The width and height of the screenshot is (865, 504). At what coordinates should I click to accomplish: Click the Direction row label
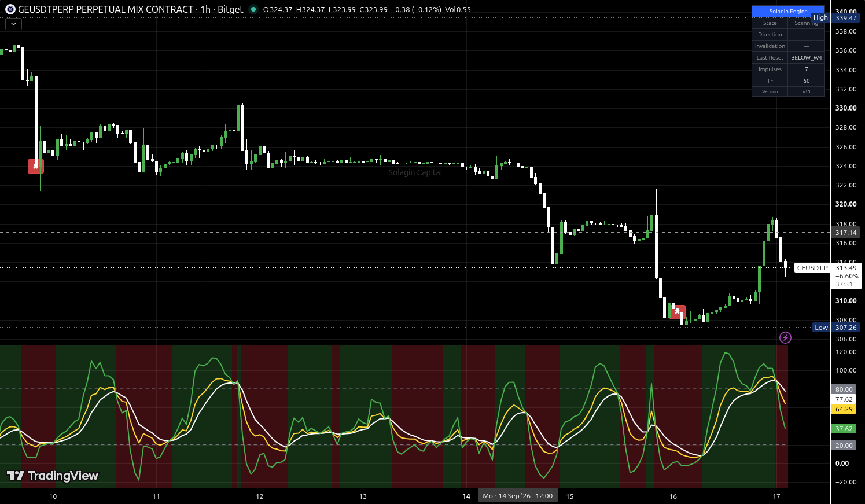(770, 35)
